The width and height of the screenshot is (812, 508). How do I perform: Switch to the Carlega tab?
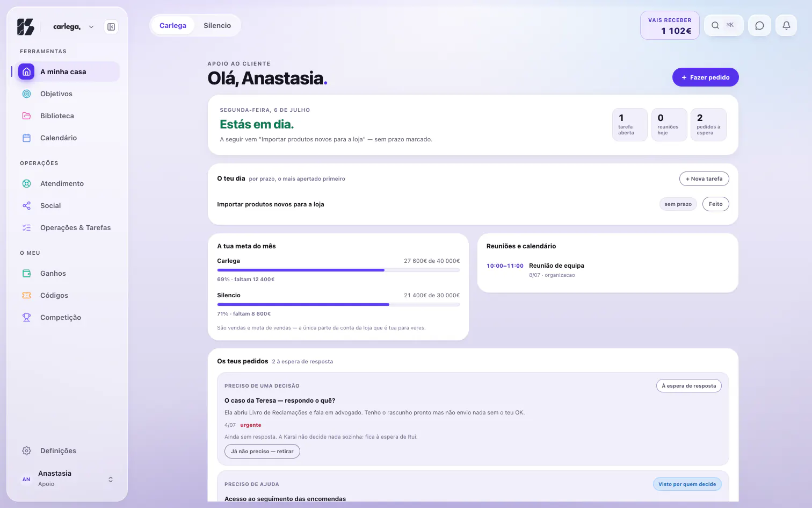coord(173,25)
